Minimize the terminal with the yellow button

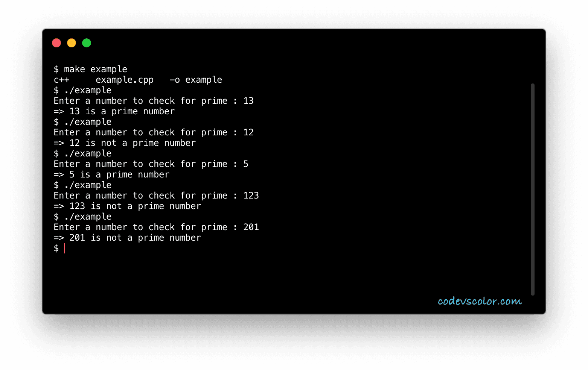click(72, 43)
